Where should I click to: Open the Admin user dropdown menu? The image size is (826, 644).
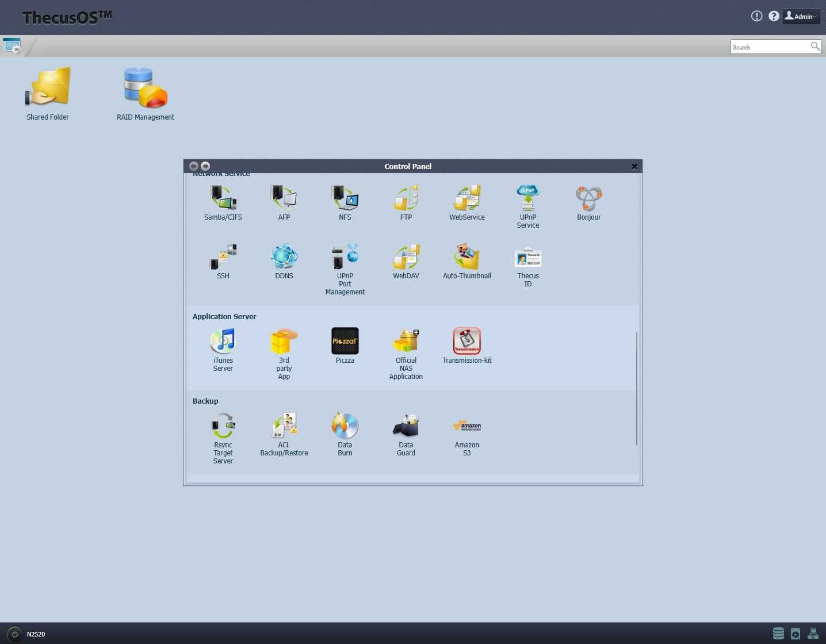(x=801, y=16)
